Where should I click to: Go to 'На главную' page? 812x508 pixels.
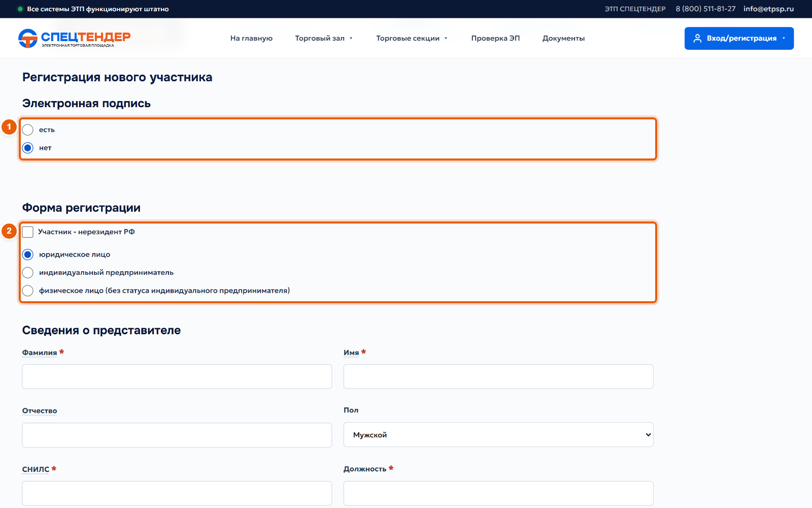tap(251, 39)
